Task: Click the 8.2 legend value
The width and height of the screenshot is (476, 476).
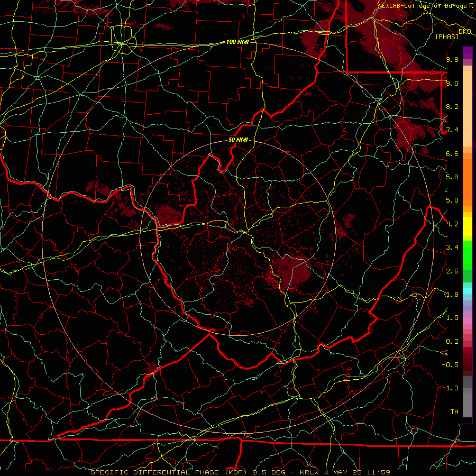Action: (x=452, y=106)
